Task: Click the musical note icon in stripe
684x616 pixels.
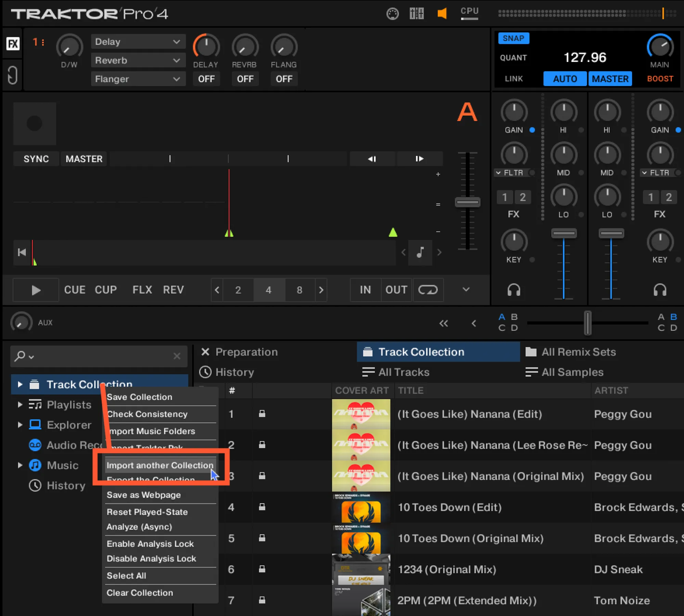Action: [420, 252]
